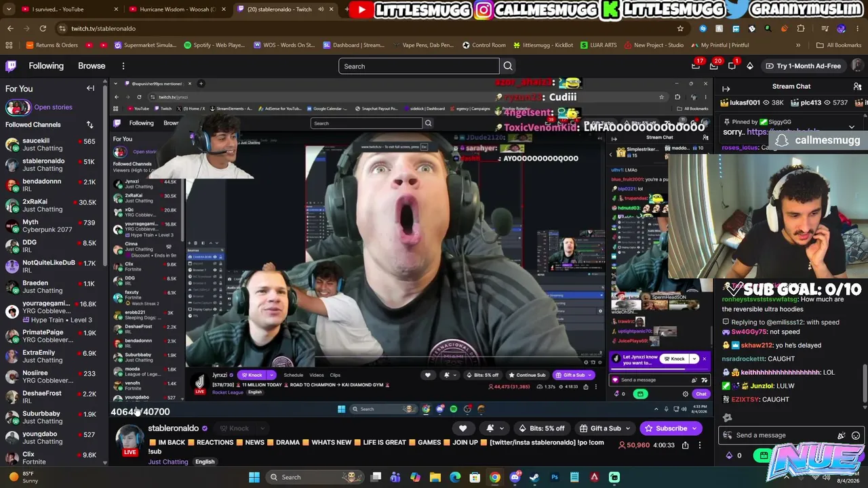Open Discord from the taskbar
This screenshot has width=868, height=488.
tap(515, 477)
